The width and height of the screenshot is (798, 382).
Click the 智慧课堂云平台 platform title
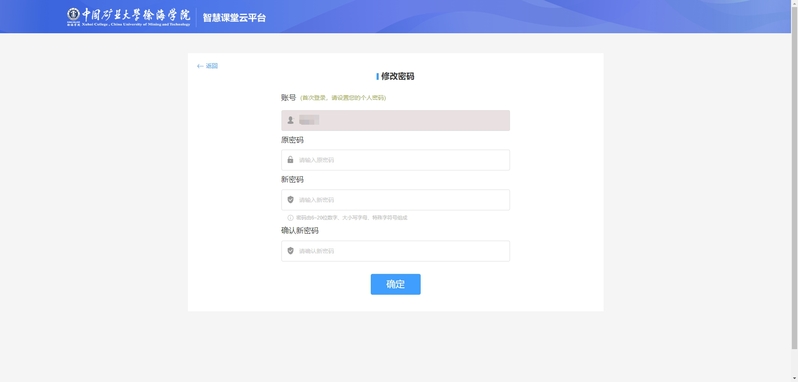click(234, 18)
